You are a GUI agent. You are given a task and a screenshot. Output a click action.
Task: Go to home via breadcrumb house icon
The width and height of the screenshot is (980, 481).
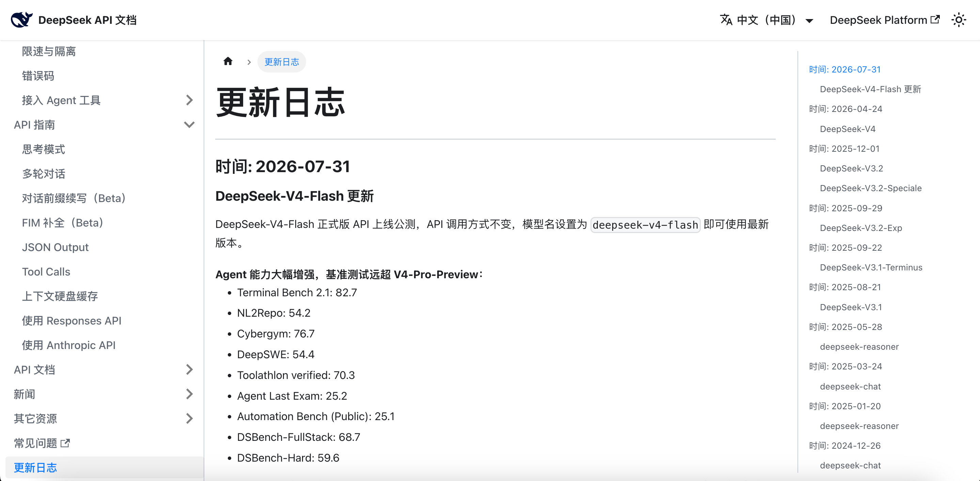pyautogui.click(x=228, y=62)
